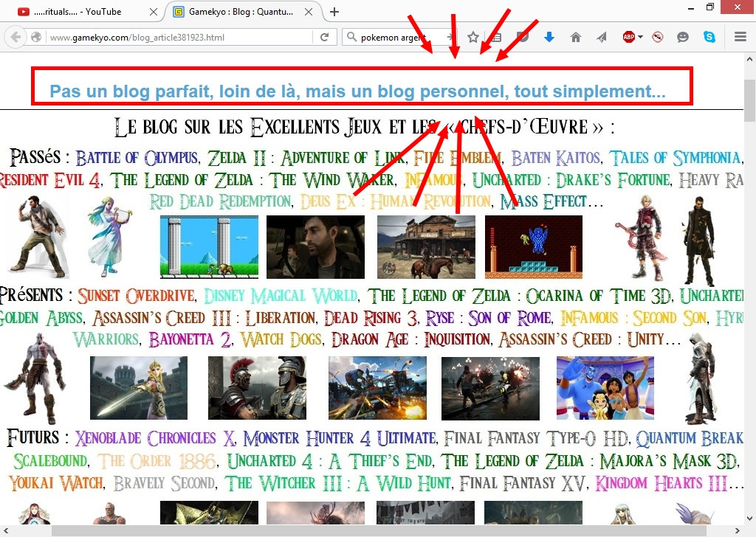This screenshot has height=537, width=756.
Task: Click the red blocker extension icon
Action: click(x=658, y=37)
